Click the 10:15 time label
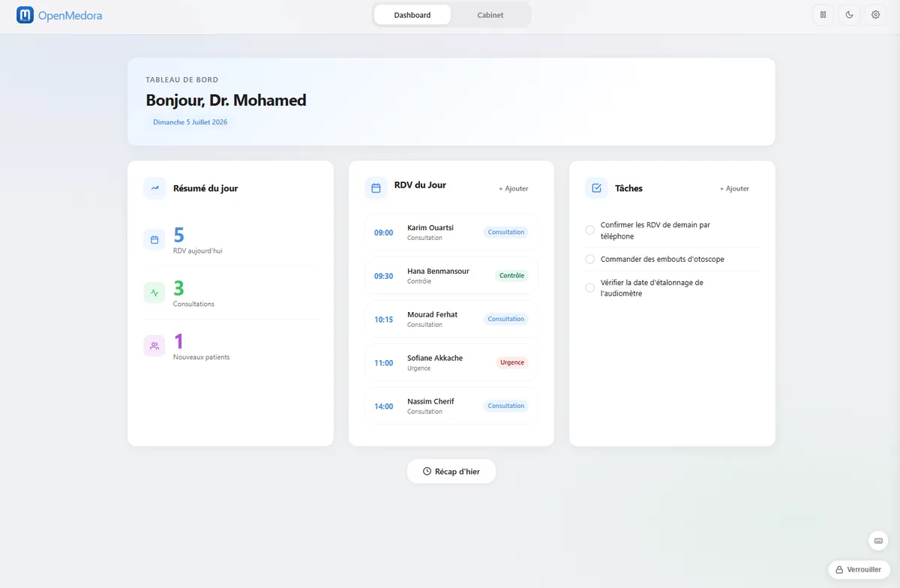 (x=384, y=319)
